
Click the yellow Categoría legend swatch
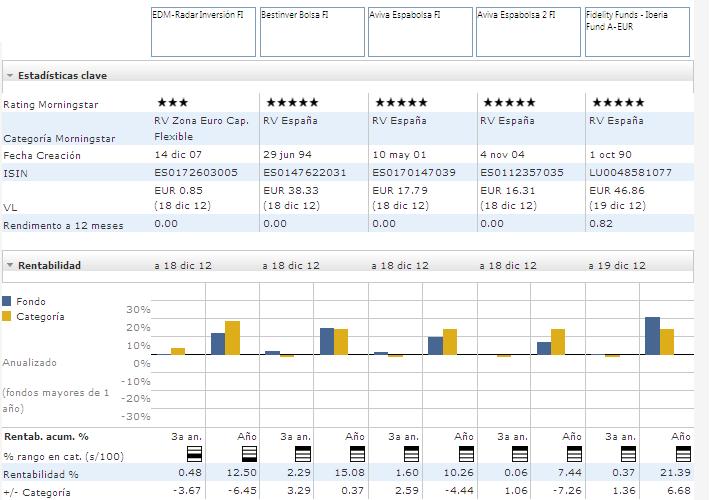click(6, 316)
